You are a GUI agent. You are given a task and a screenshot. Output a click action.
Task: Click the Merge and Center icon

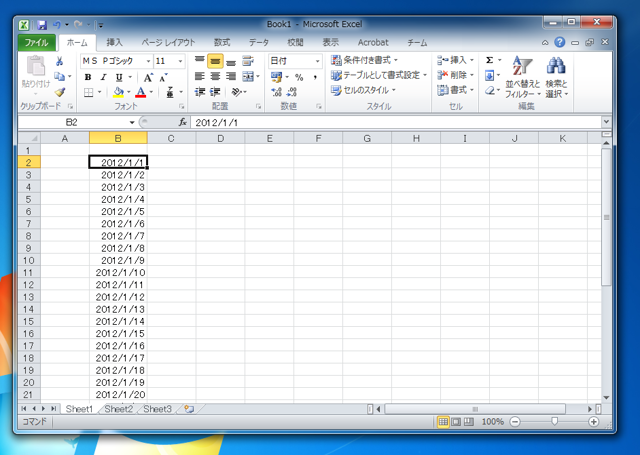[248, 76]
